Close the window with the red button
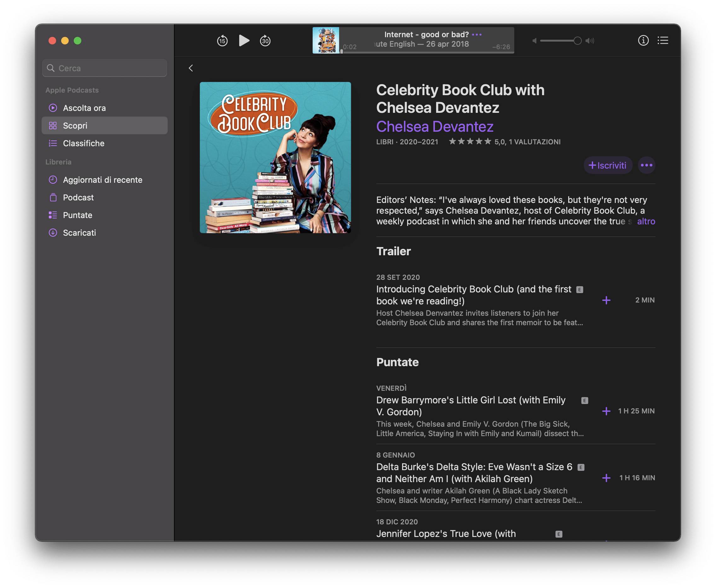This screenshot has height=588, width=716. (52, 41)
